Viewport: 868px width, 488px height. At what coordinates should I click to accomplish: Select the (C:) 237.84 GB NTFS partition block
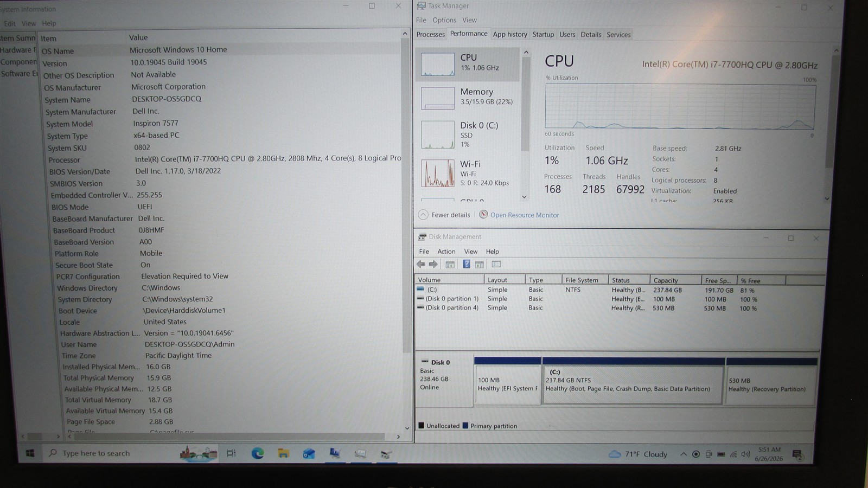[x=633, y=384]
